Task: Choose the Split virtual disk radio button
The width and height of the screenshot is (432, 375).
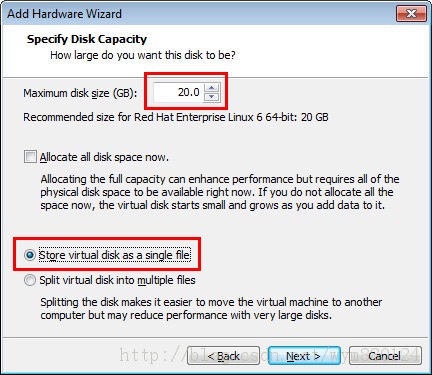Action: [x=30, y=280]
